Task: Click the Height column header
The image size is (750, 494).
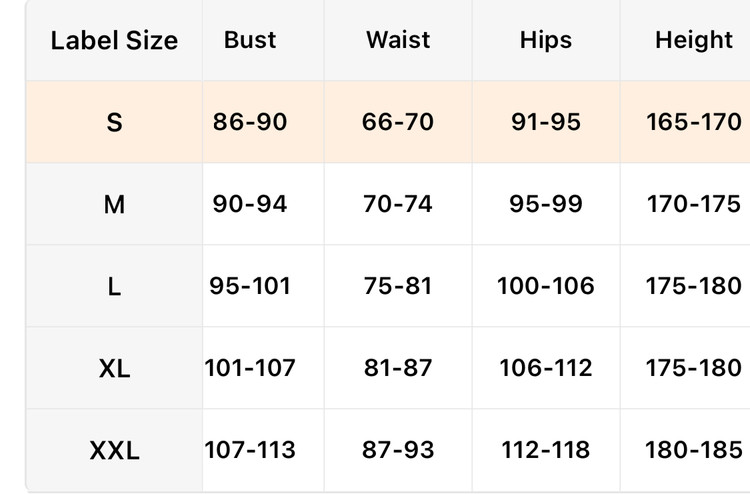Action: pyautogui.click(x=694, y=40)
